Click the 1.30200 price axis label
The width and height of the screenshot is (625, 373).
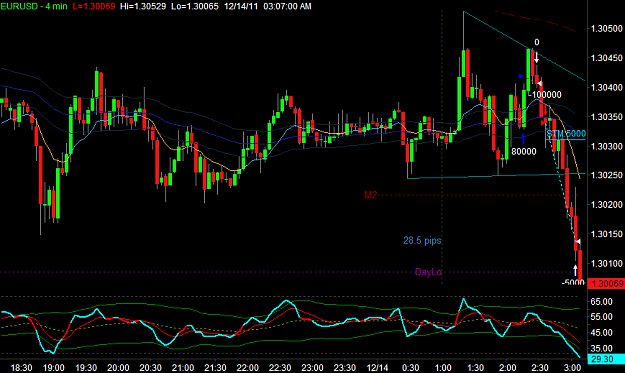click(606, 205)
